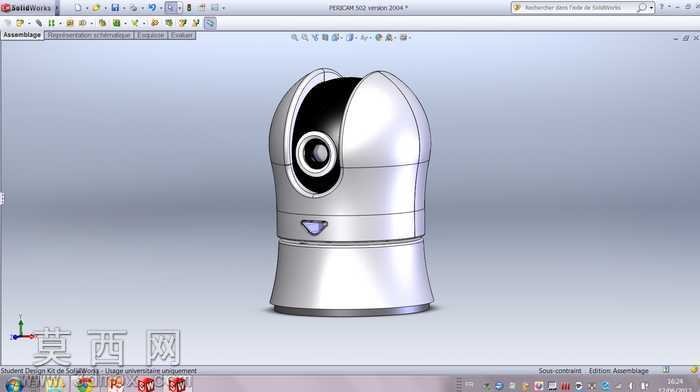This screenshot has height=392, width=700.
Task: Click the Previous View icon
Action: (x=315, y=38)
